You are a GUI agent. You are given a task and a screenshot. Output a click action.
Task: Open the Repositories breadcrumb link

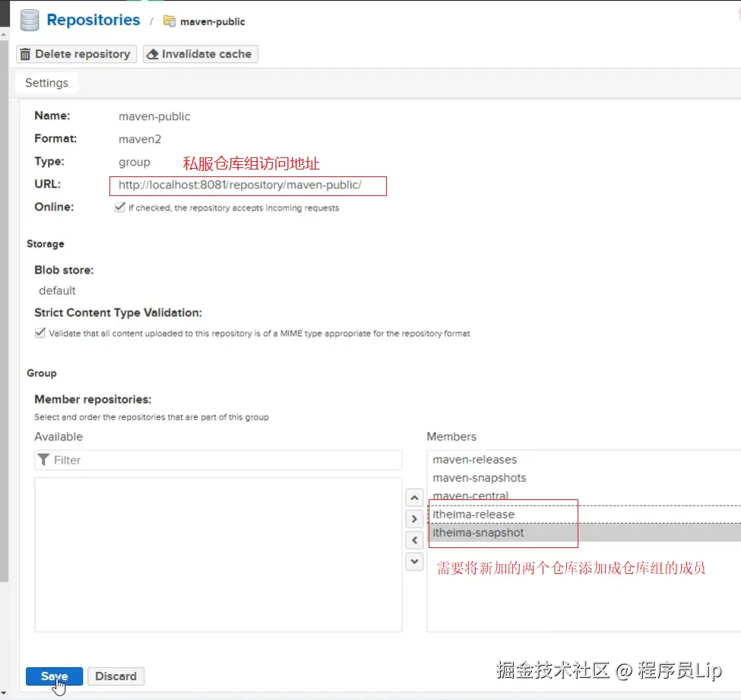93,20
